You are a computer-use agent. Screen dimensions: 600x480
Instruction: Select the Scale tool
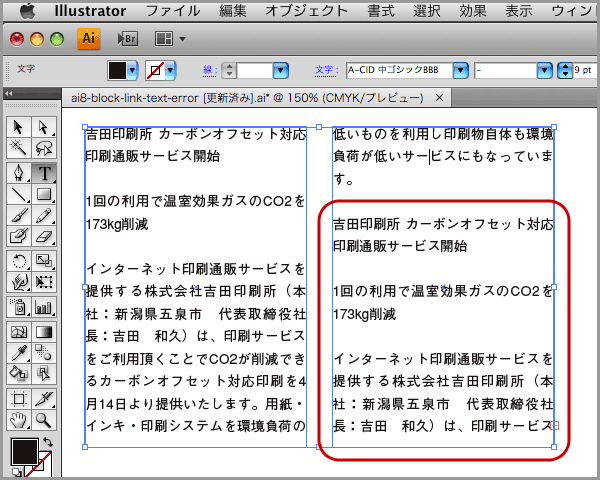coord(44,261)
